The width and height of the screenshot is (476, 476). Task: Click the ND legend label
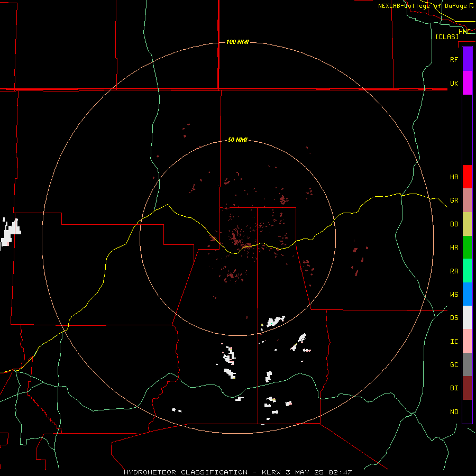[454, 412]
